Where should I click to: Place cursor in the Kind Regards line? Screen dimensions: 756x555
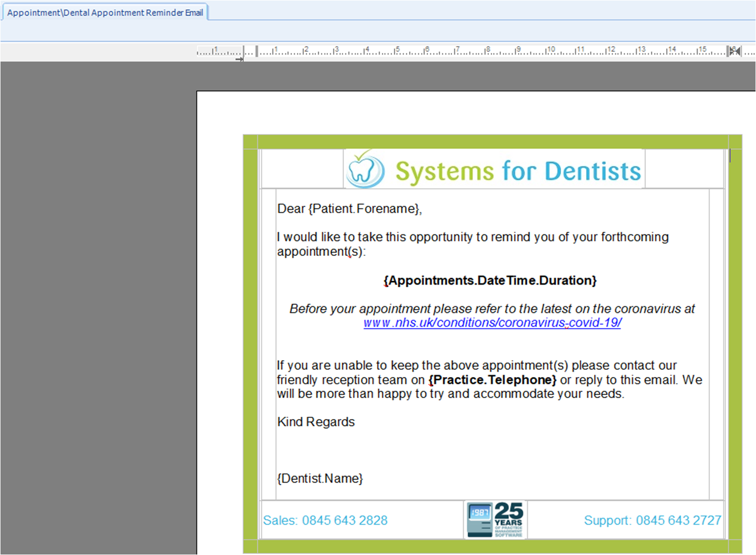click(x=316, y=422)
